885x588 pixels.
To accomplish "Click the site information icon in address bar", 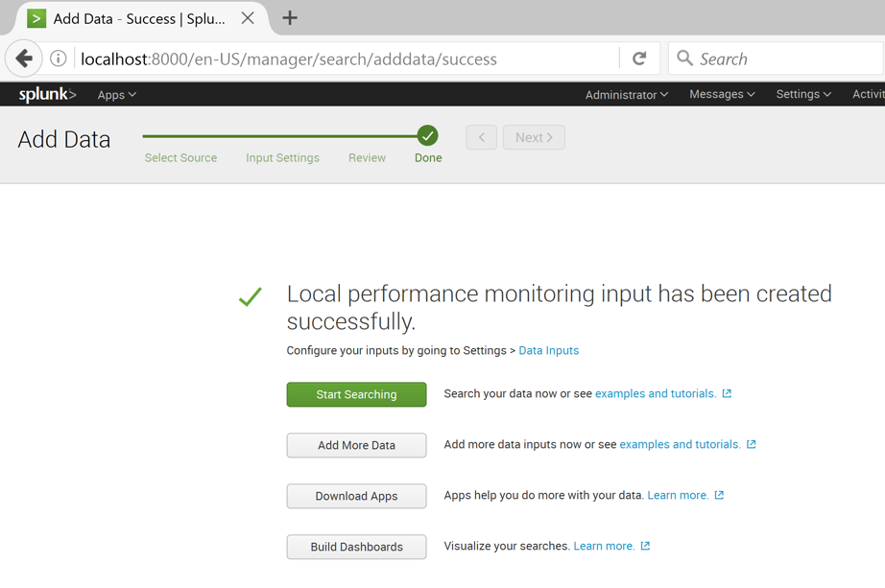I will click(59, 59).
